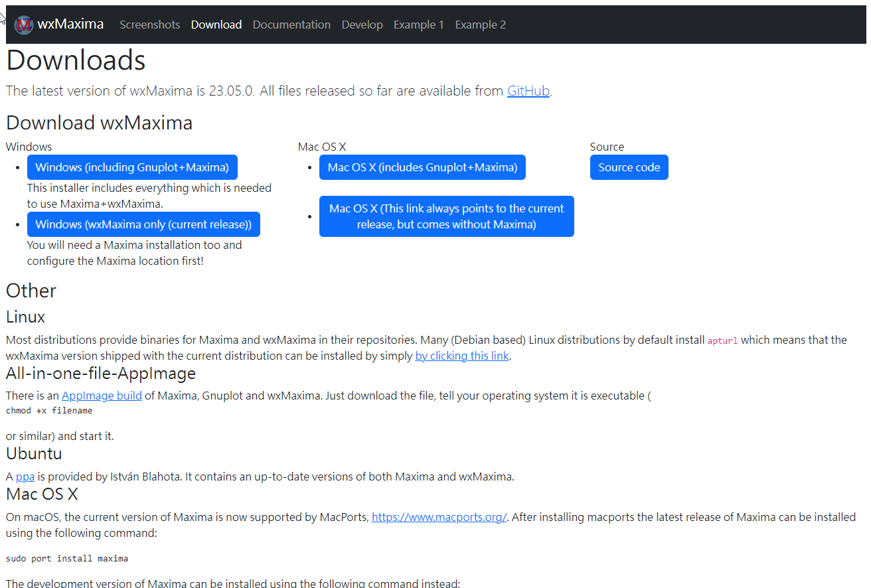The image size is (871, 588).
Task: Click the "Source" column label
Action: point(607,147)
